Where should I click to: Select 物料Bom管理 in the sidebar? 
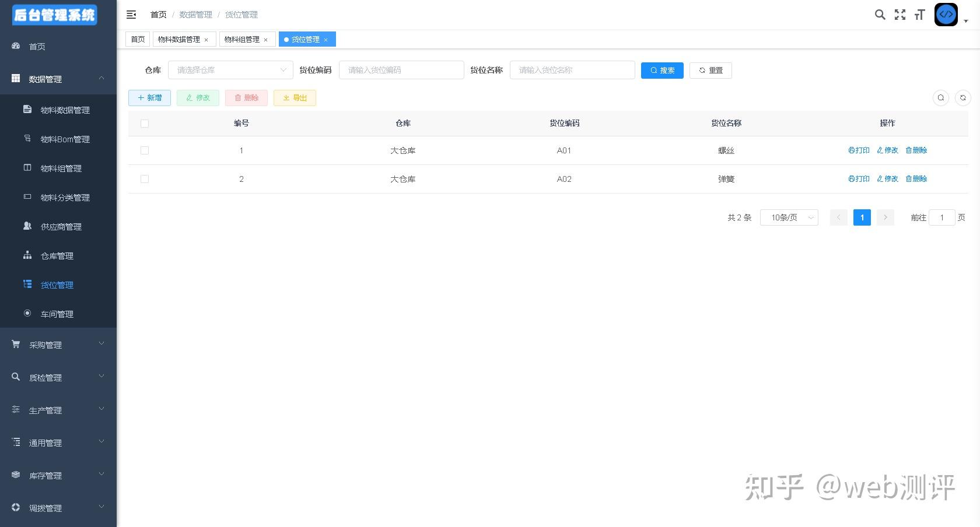[x=65, y=139]
